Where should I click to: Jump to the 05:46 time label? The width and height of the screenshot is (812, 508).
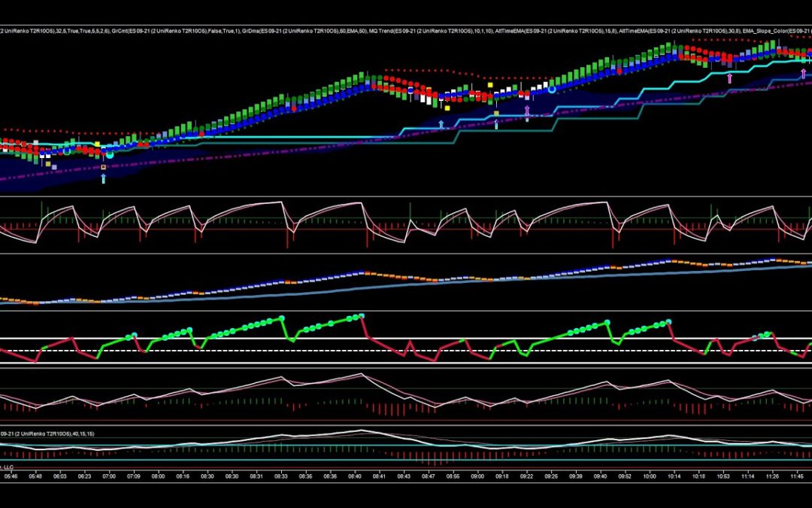coord(11,476)
